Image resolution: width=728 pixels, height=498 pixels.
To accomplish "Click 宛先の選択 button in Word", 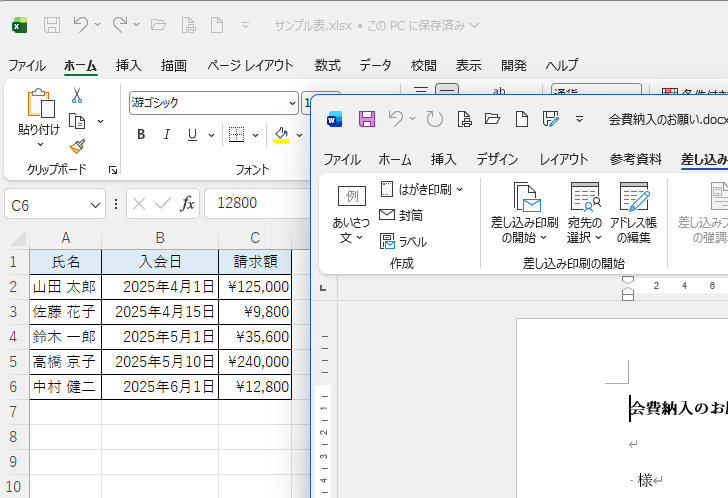I will pyautogui.click(x=585, y=213).
